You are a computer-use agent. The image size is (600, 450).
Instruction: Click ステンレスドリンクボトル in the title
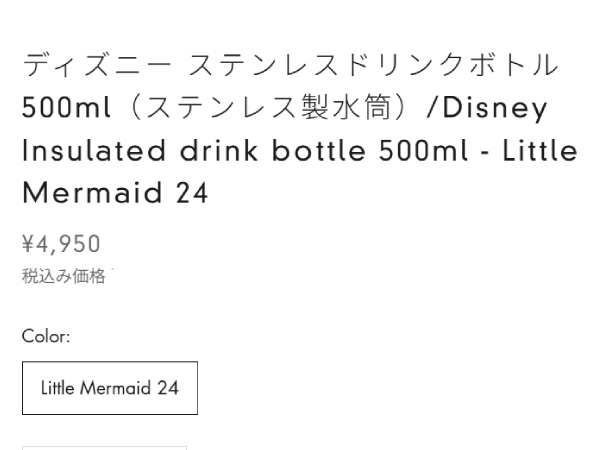(372, 66)
